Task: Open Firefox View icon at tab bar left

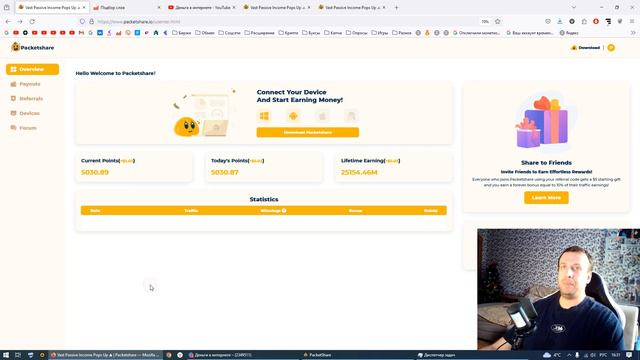Action: (x=7, y=7)
